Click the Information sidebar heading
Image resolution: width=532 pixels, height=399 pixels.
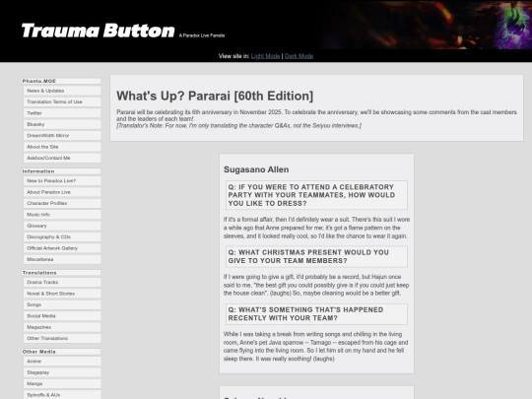click(61, 171)
